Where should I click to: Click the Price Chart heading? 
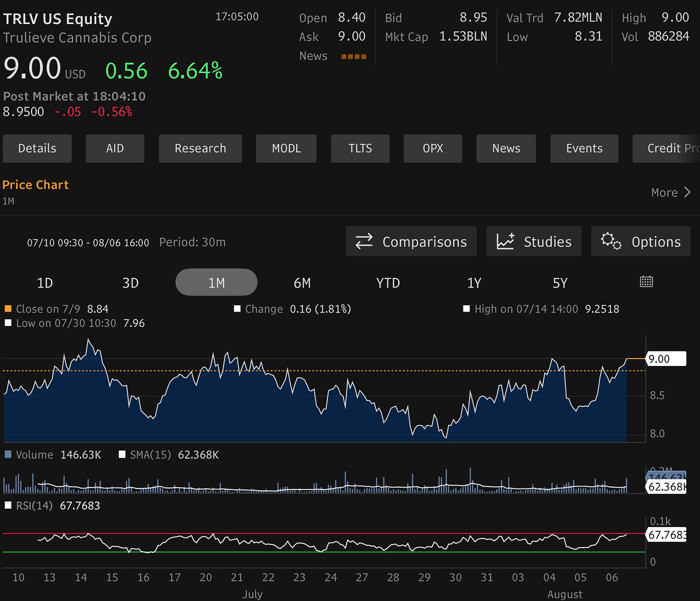(36, 185)
